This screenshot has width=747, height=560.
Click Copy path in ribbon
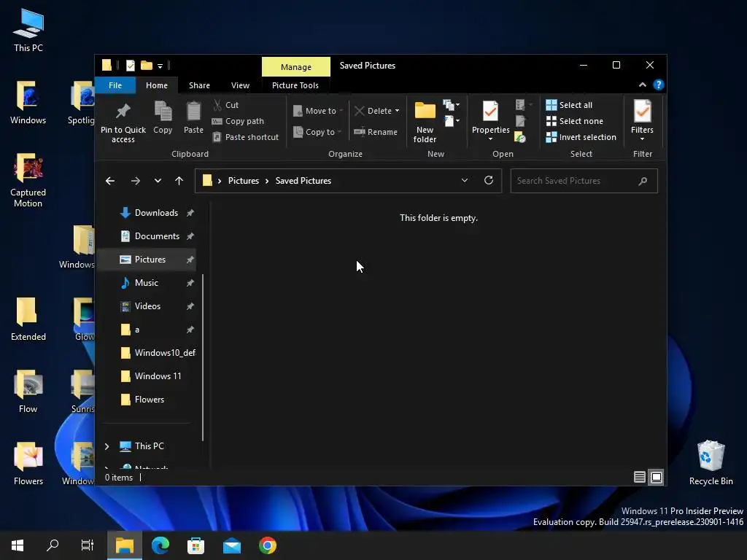point(238,121)
